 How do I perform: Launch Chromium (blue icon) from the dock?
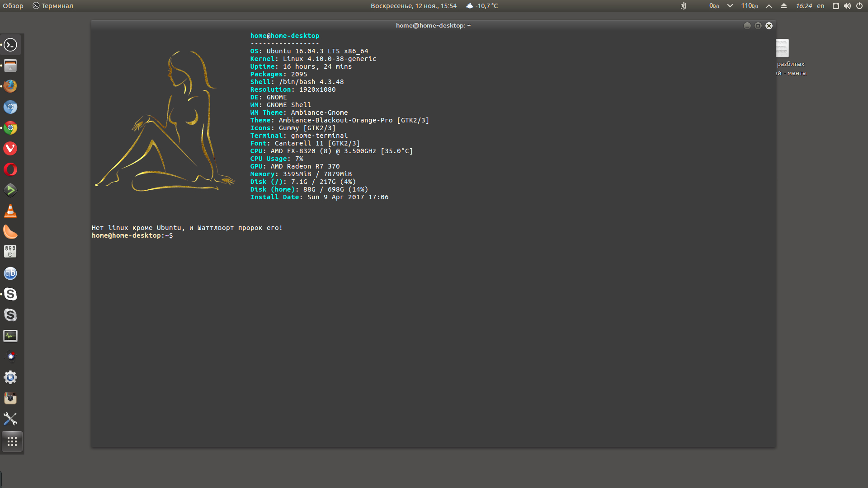[x=10, y=107]
